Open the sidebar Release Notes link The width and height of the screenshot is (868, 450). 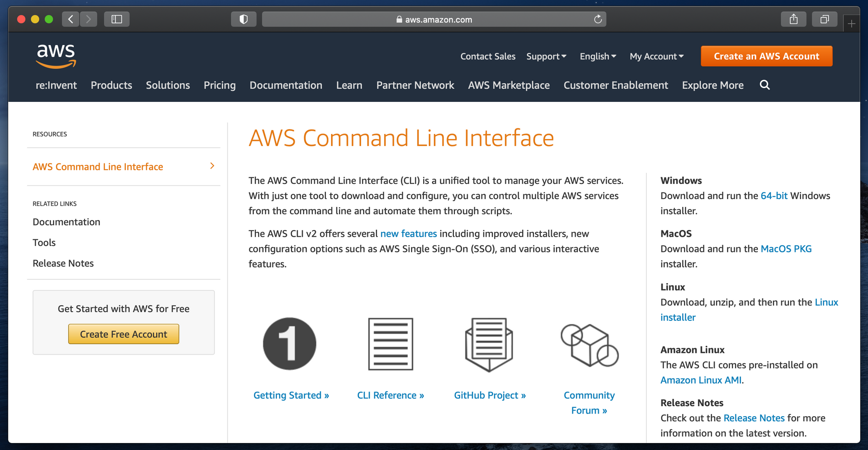coord(63,263)
